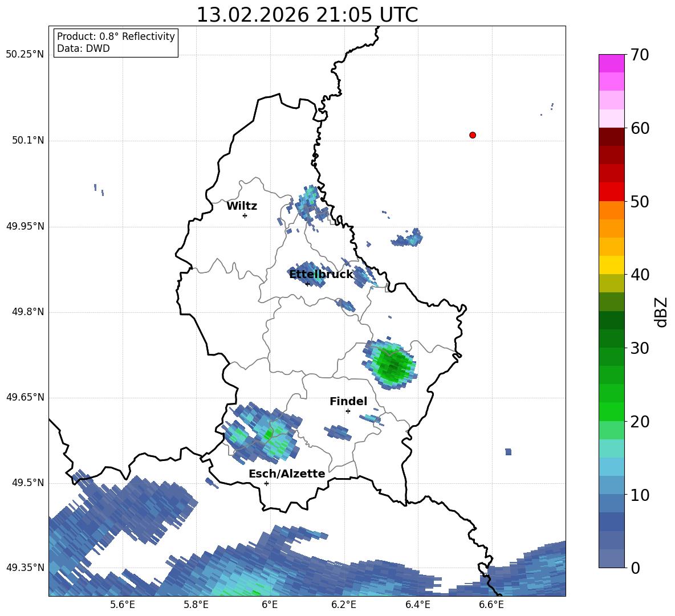675x616 pixels.
Task: Click the 10 value on the colorbar
Action: (x=640, y=495)
